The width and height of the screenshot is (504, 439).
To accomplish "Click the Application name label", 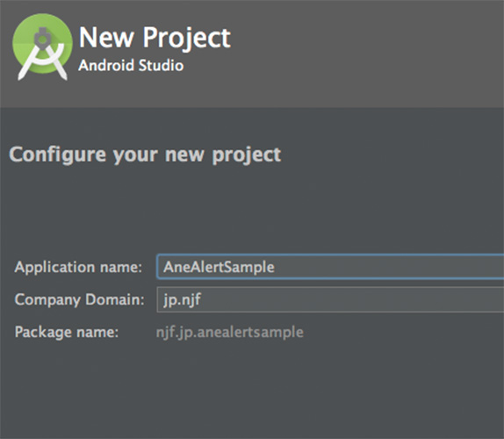I will point(78,268).
